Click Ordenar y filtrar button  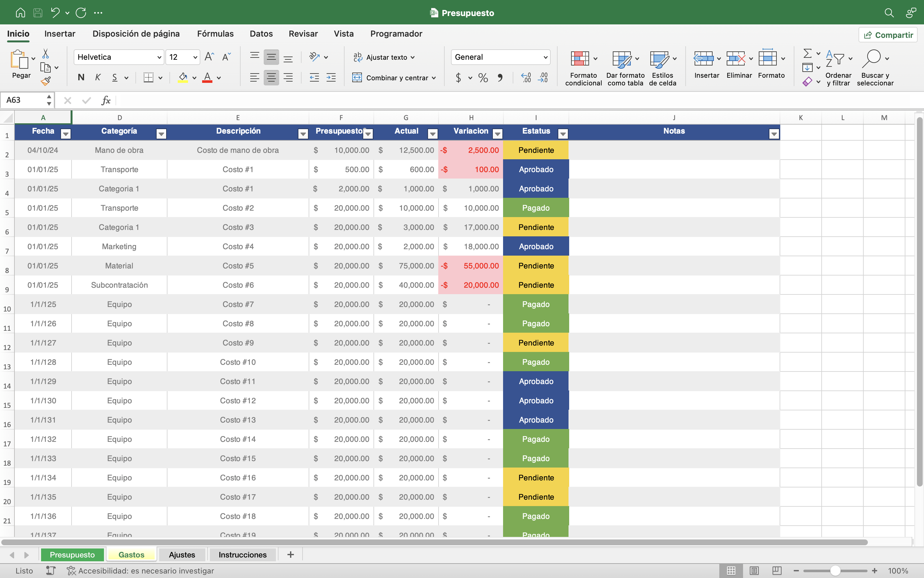tap(838, 68)
